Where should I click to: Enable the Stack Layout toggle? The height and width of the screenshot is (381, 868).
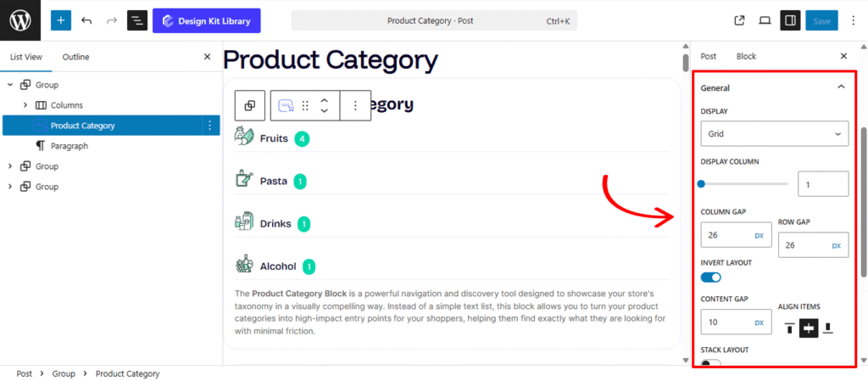coord(711,364)
